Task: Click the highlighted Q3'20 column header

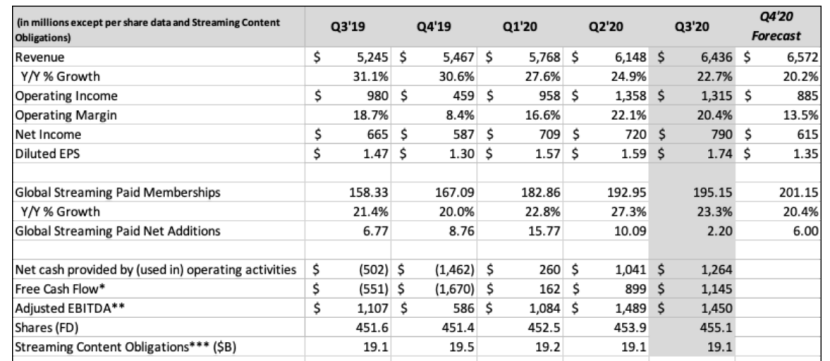Action: click(692, 26)
